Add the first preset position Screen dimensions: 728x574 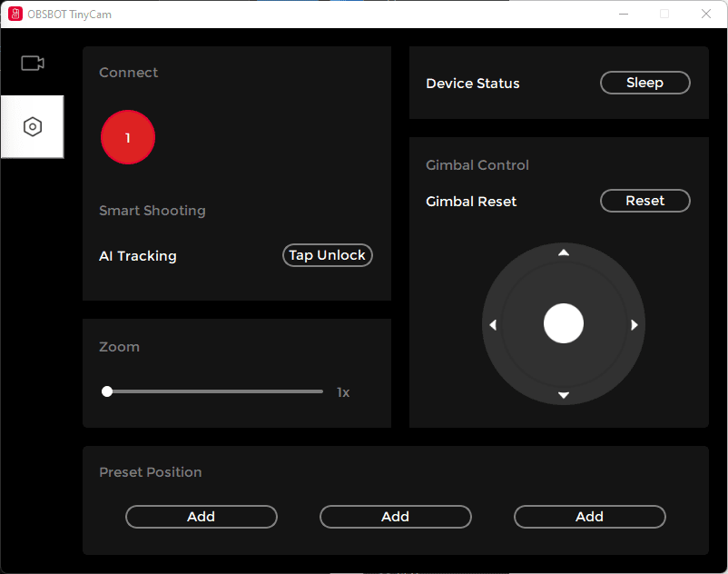202,517
